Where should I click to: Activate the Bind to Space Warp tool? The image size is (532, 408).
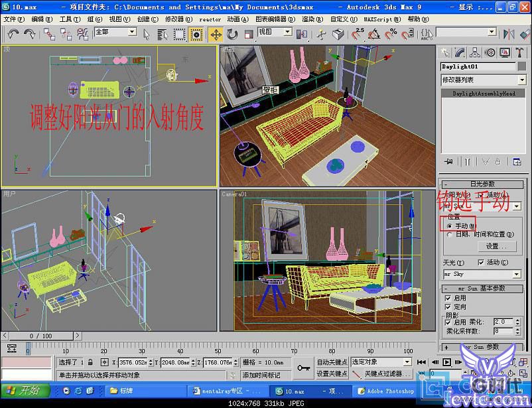click(82, 34)
